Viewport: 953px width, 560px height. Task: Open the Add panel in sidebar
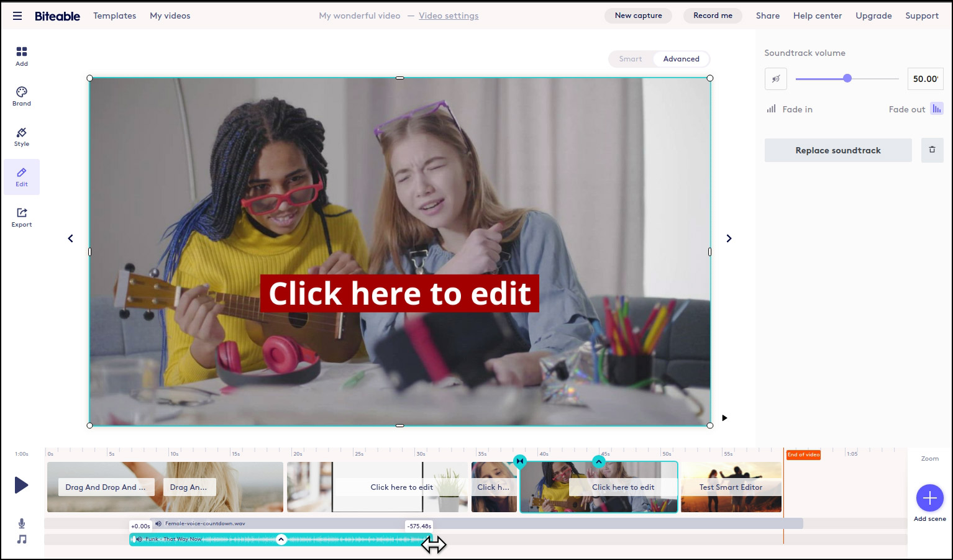point(22,56)
